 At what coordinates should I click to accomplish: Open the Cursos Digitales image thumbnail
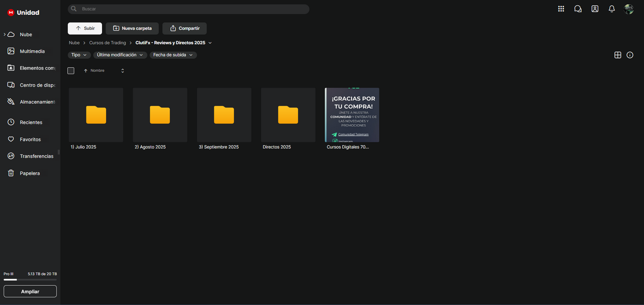(352, 115)
